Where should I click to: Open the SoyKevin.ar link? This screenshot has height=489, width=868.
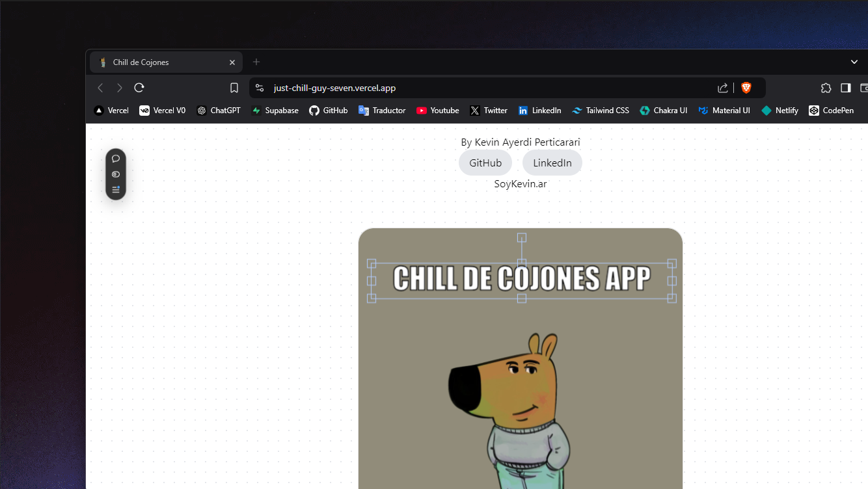tap(520, 184)
